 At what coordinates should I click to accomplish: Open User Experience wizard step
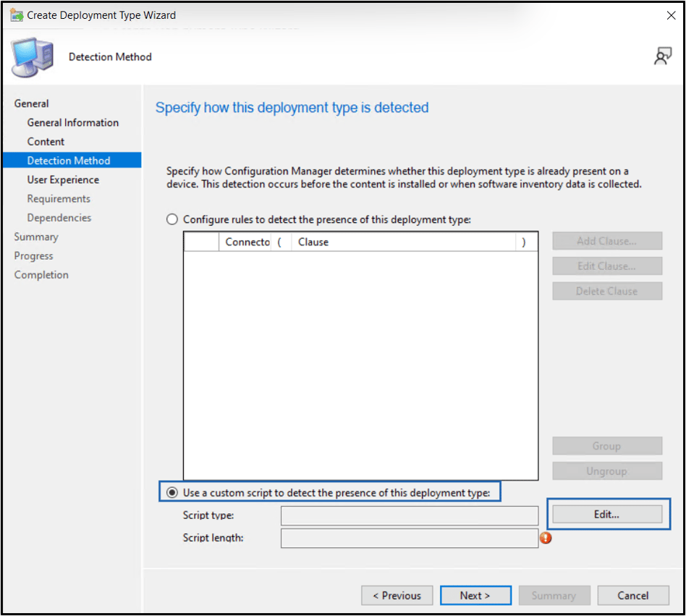pyautogui.click(x=63, y=180)
